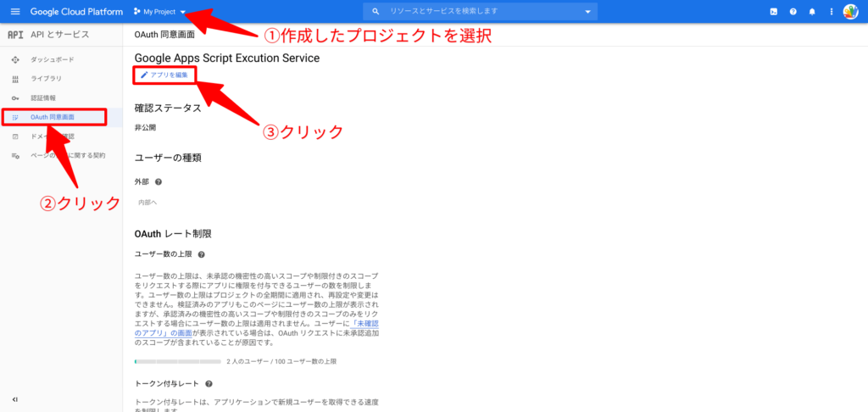Click the Google Cloud Platform logo text

(77, 12)
